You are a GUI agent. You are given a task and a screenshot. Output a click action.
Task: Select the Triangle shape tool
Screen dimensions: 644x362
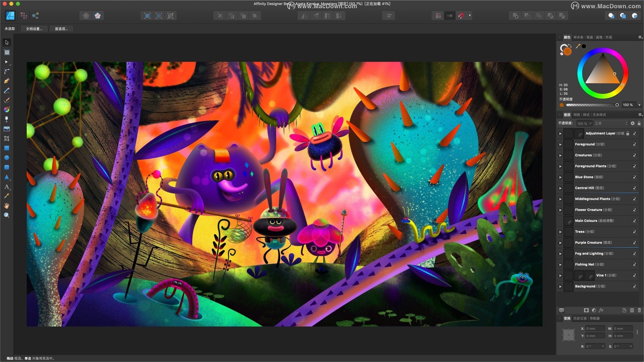[7, 177]
